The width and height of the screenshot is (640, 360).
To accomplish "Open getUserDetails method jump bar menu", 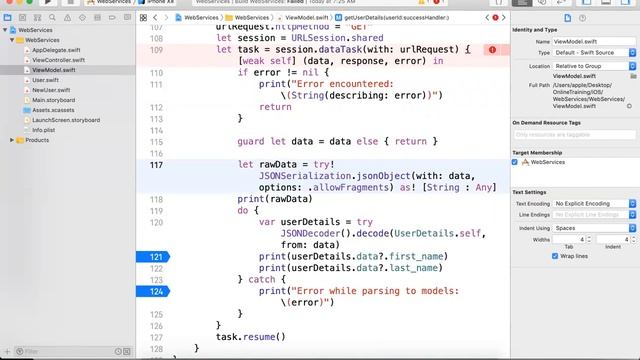I will coord(392,18).
